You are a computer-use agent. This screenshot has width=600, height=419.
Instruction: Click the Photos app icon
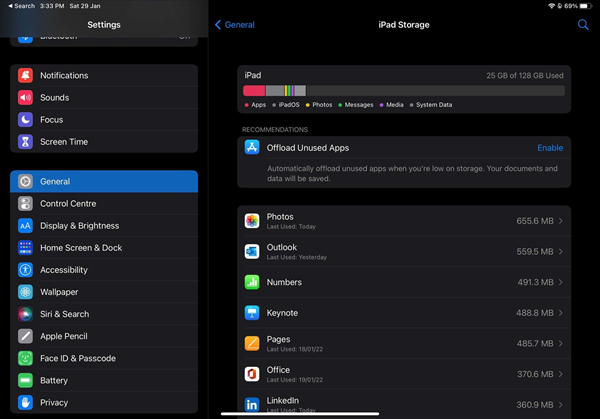(x=252, y=221)
